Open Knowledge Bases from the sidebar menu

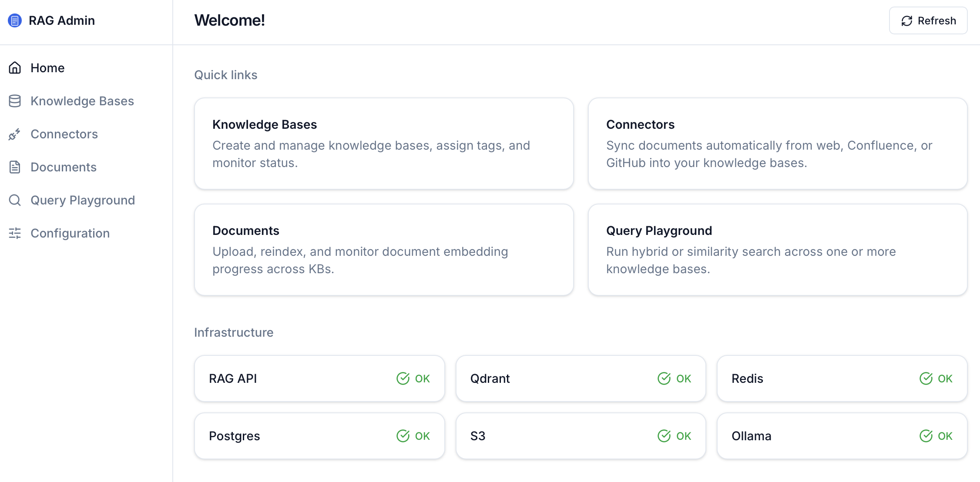82,101
